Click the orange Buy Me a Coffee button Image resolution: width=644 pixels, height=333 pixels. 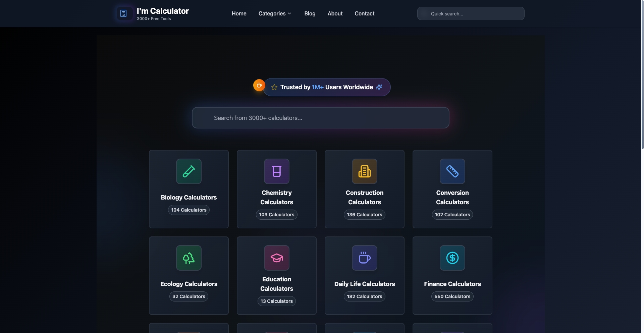(259, 85)
